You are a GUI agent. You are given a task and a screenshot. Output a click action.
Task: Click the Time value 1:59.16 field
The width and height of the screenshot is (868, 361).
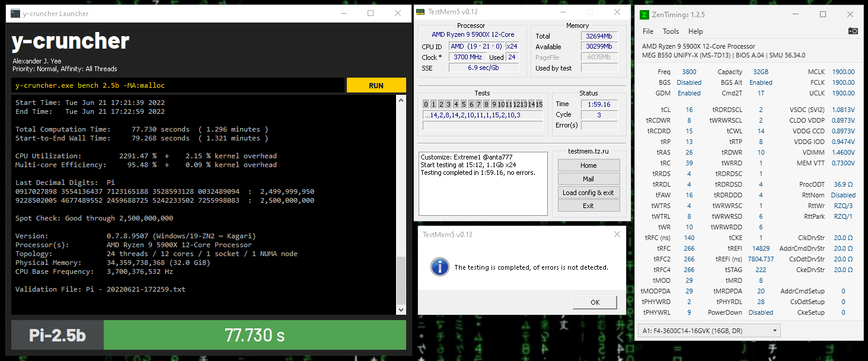coord(599,104)
